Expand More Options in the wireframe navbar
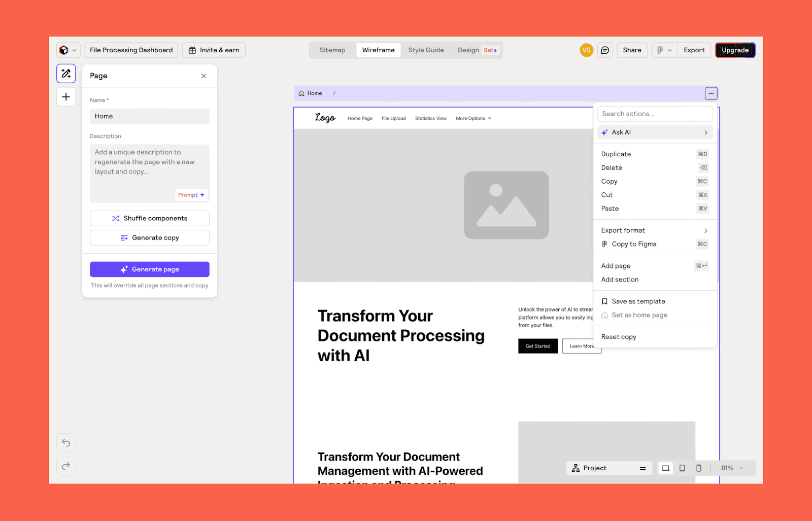This screenshot has width=812, height=521. [x=472, y=118]
